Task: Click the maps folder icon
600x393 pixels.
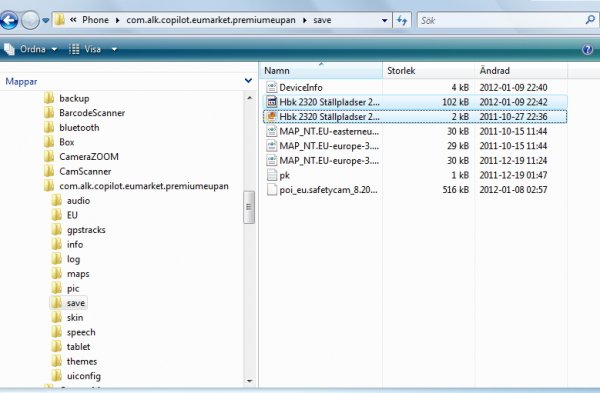Action: click(x=56, y=273)
